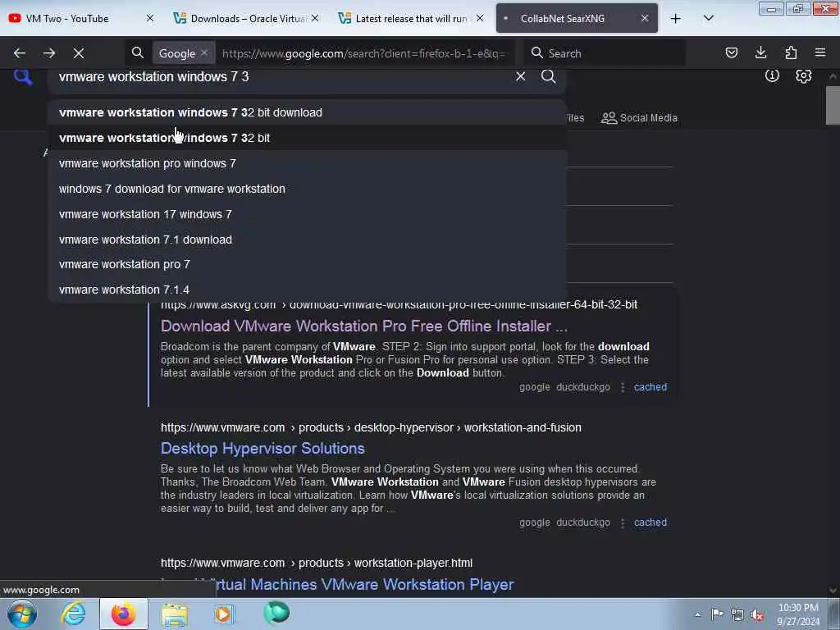Choose suggestion 'vmware workstation windows 7 32 bit'

(x=307, y=138)
